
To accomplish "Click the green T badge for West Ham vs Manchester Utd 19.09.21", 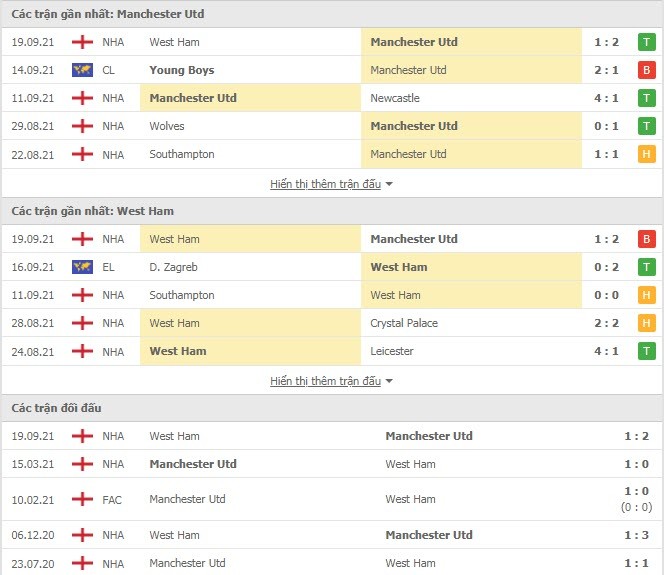I will [x=646, y=42].
